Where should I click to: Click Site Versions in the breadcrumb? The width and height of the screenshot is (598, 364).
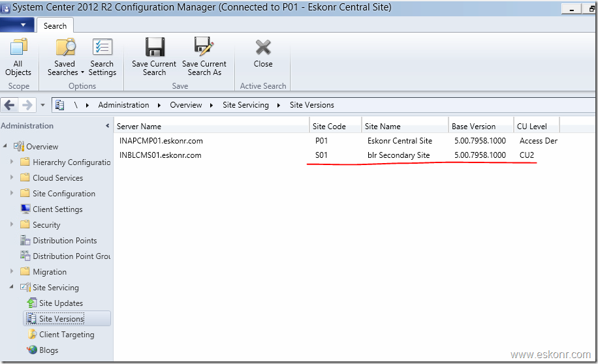(311, 105)
